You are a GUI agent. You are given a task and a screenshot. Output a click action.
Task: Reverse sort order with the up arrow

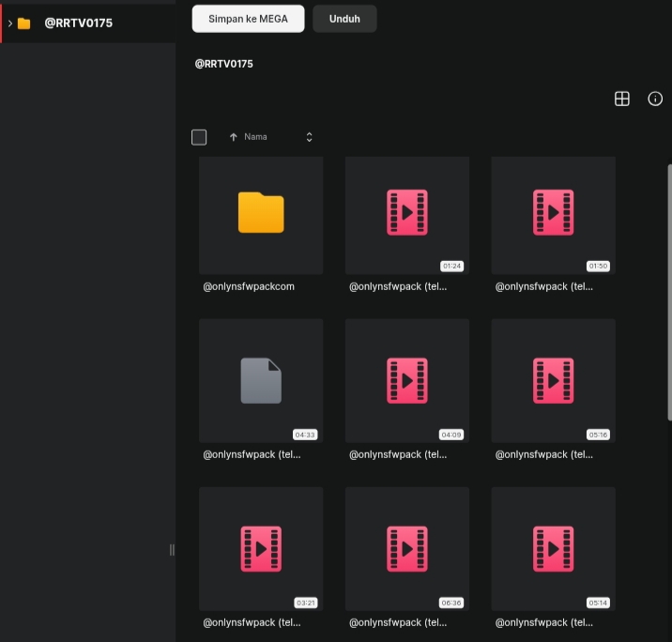tap(233, 137)
